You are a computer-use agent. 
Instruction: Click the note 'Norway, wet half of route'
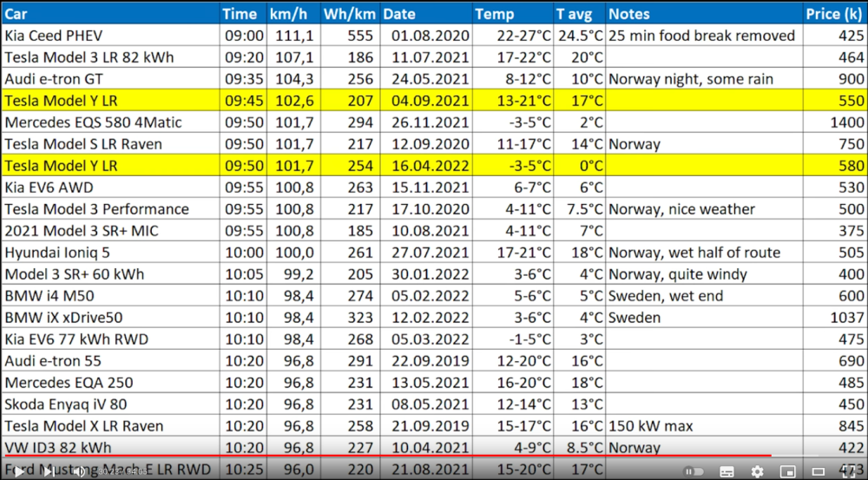pyautogui.click(x=694, y=253)
